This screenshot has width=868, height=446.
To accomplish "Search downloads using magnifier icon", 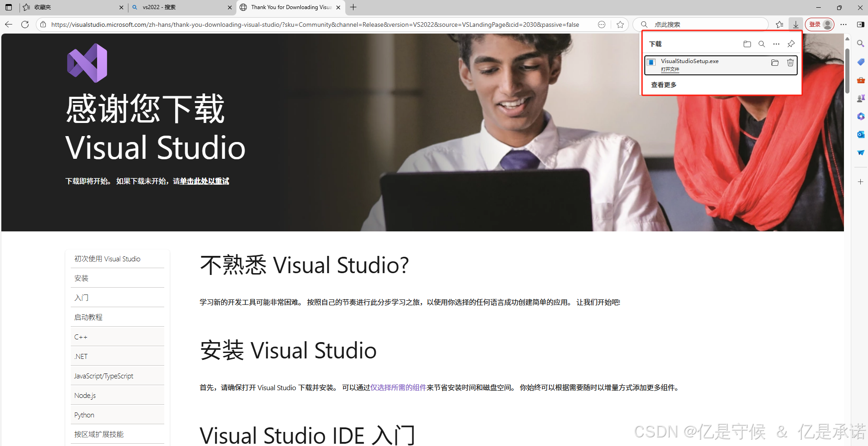I will [762, 44].
